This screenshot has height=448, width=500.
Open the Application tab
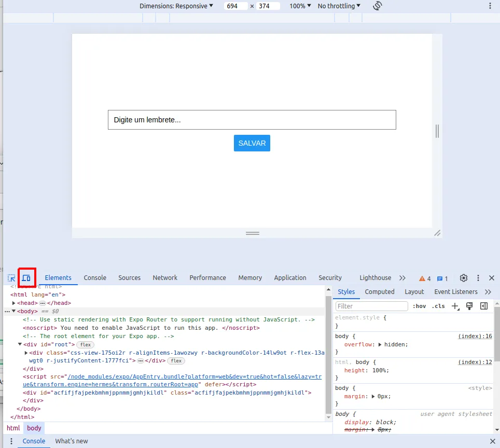(290, 278)
